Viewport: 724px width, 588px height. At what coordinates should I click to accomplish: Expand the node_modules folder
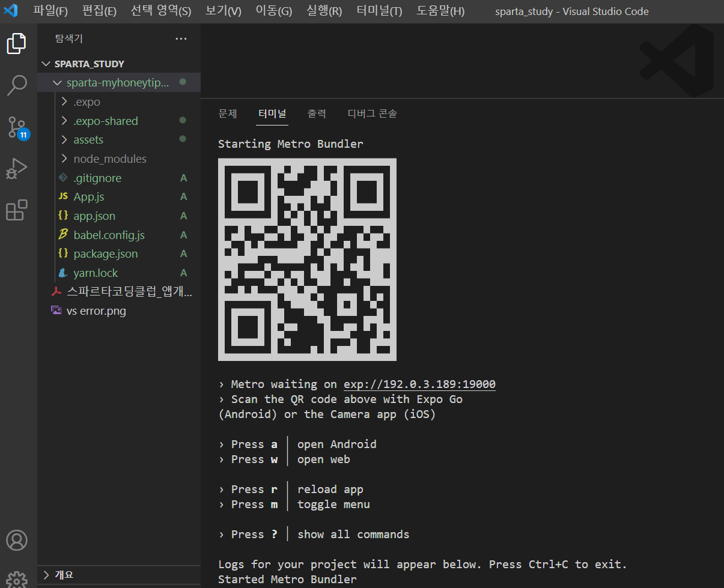tap(65, 159)
